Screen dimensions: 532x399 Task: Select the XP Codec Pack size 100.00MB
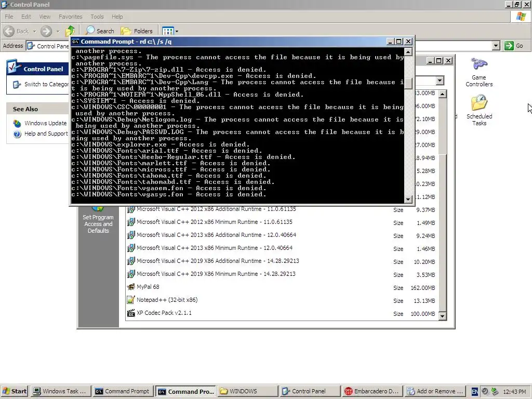pyautogui.click(x=423, y=314)
